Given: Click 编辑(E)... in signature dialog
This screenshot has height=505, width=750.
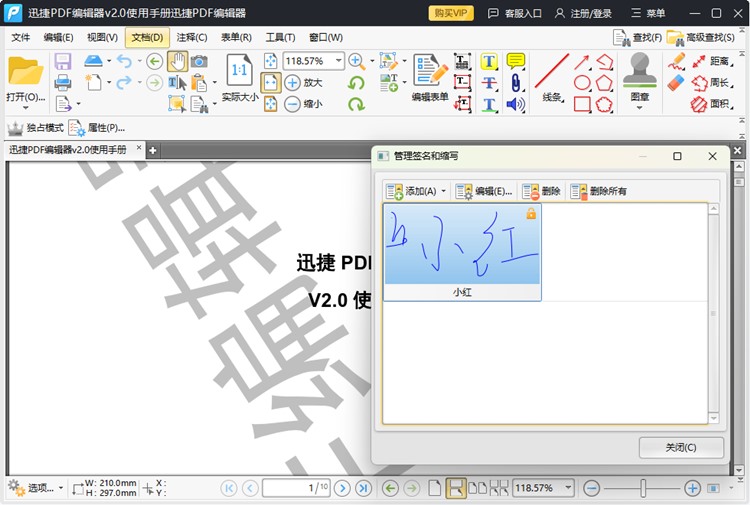Looking at the screenshot, I should 484,191.
